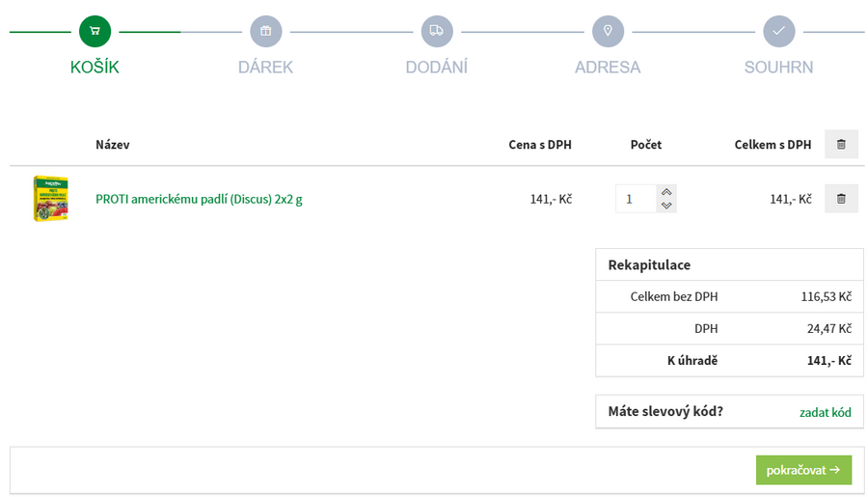Open PROTI americkému padlí product link
Viewport: 868px width, 497px height.
click(199, 200)
